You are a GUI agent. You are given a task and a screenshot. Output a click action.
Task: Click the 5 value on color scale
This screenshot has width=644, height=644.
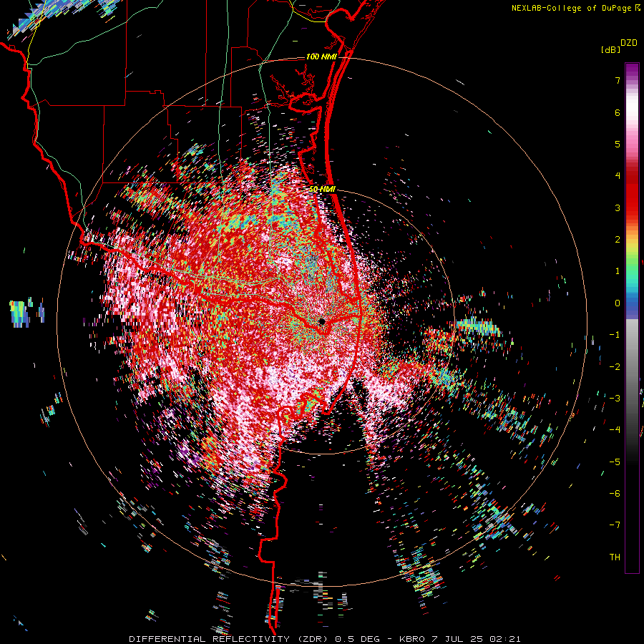[618, 144]
